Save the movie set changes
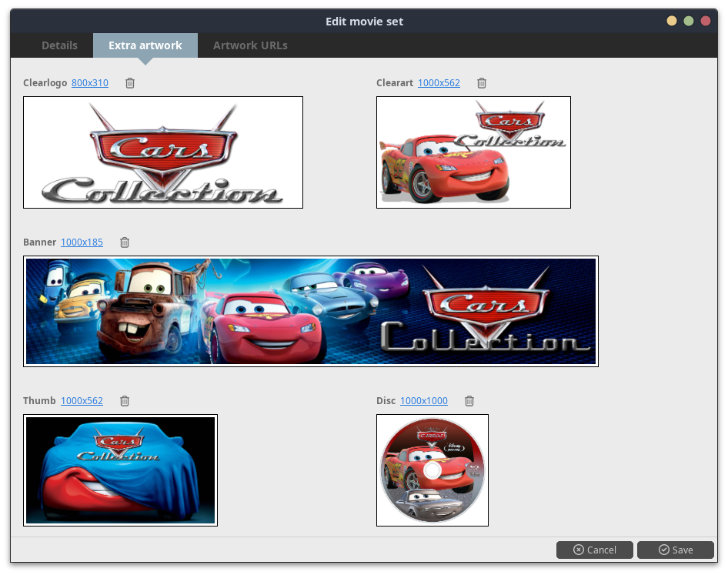Image resolution: width=728 pixels, height=575 pixels. tap(675, 550)
